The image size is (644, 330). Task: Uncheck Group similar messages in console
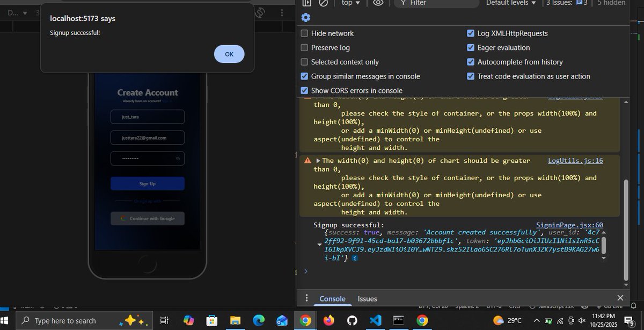[x=304, y=76]
